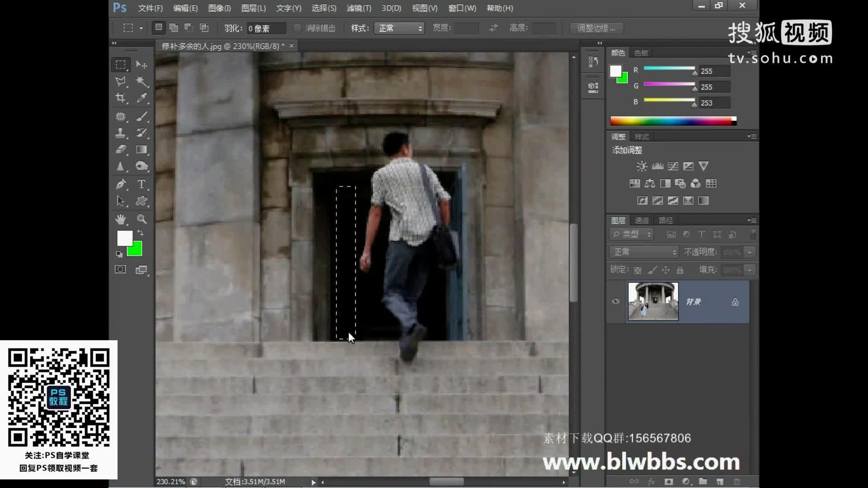Add a Brightness/Contrast adjustment
Viewport: 868px width, 488px height.
click(x=642, y=166)
